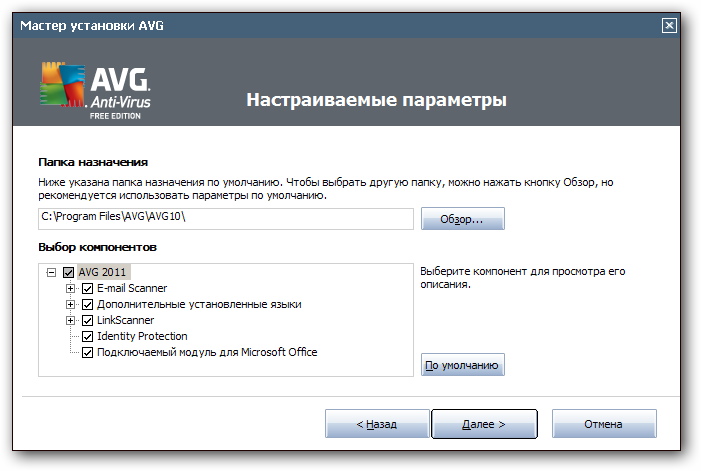Click the Обзор... browse button
The height and width of the screenshot is (471, 701).
463,219
